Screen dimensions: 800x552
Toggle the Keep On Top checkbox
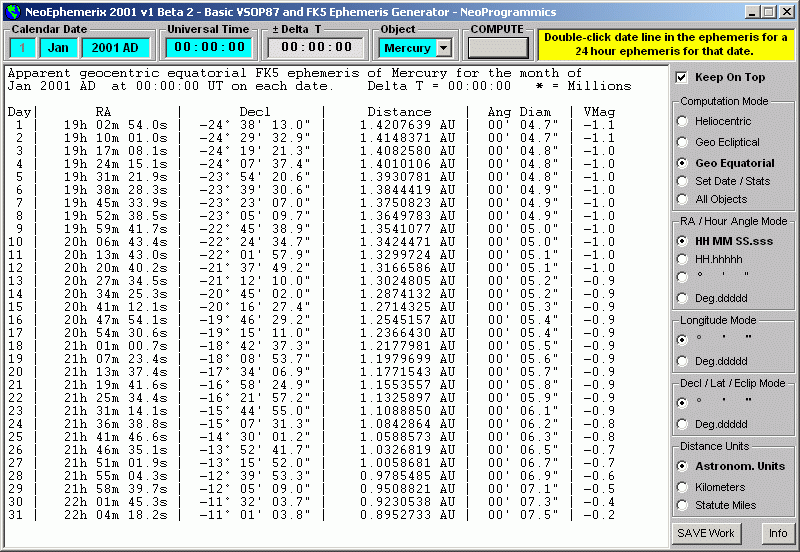(x=682, y=77)
